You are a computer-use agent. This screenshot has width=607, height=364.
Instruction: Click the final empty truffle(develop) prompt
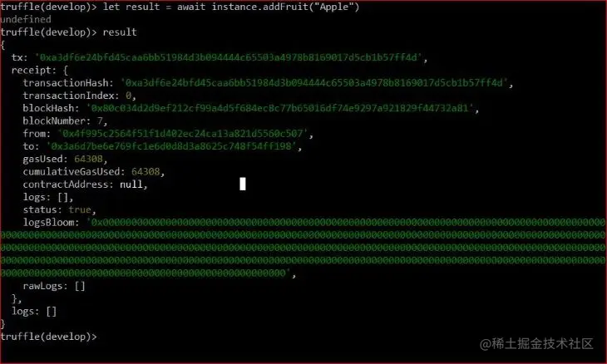coord(48,337)
